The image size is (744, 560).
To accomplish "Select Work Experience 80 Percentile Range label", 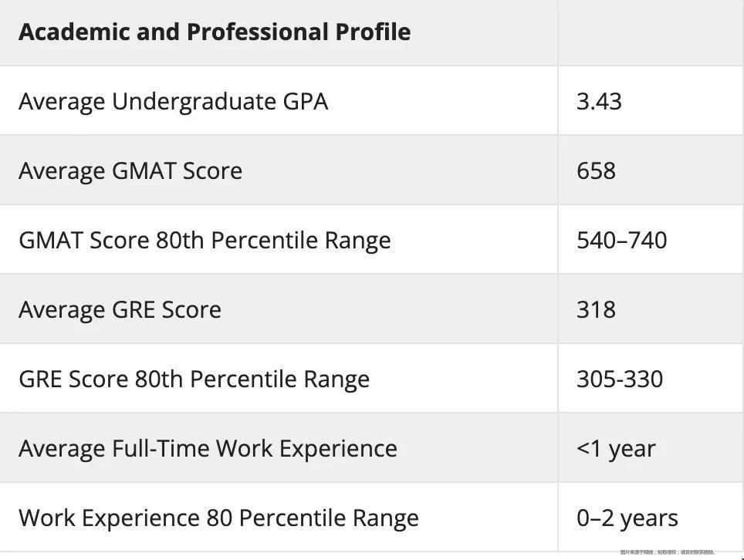I will pyautogui.click(x=218, y=518).
